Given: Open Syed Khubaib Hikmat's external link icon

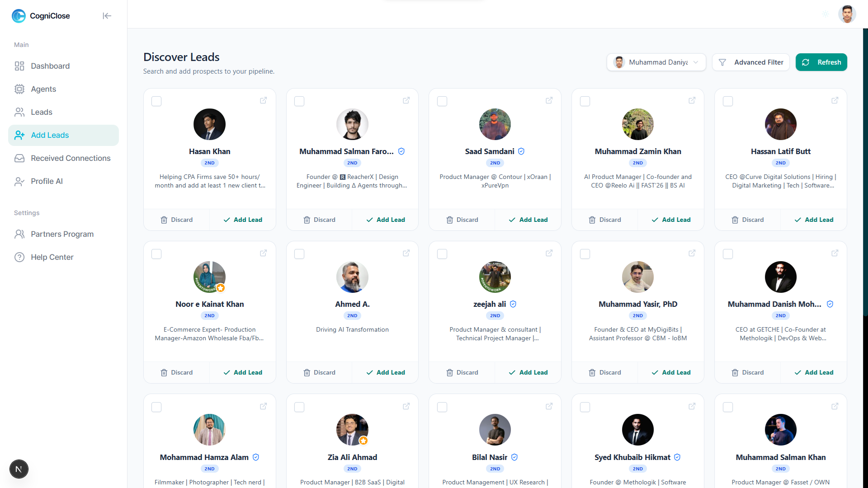Looking at the screenshot, I should (692, 406).
